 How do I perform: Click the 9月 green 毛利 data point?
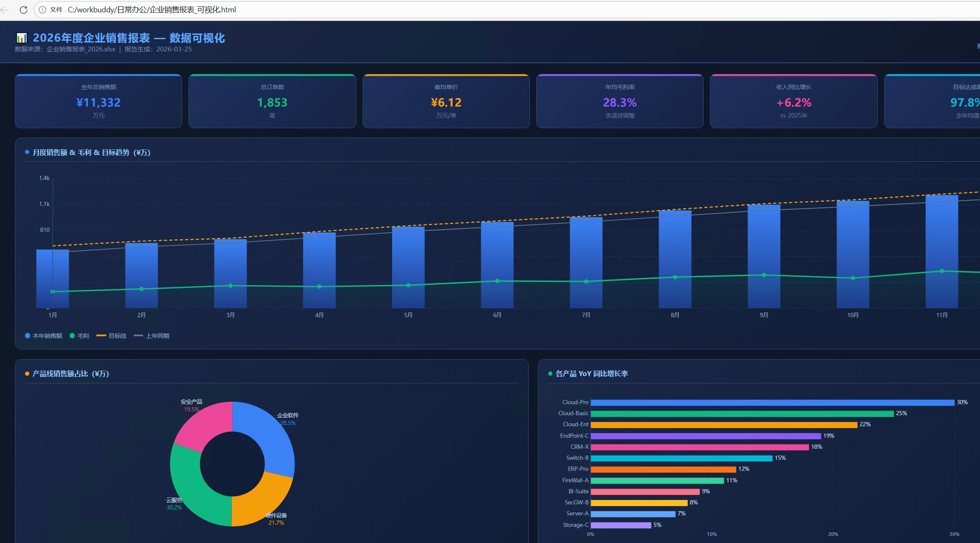[x=764, y=275]
